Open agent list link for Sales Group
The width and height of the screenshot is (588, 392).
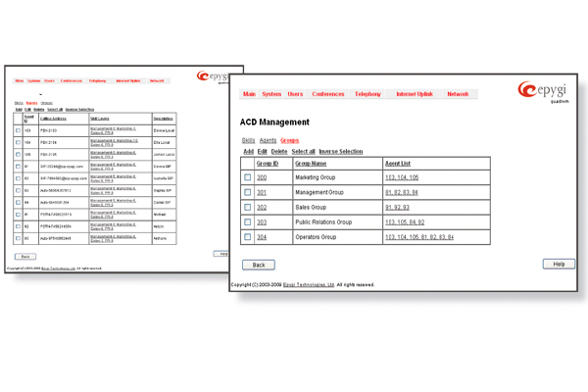(397, 208)
